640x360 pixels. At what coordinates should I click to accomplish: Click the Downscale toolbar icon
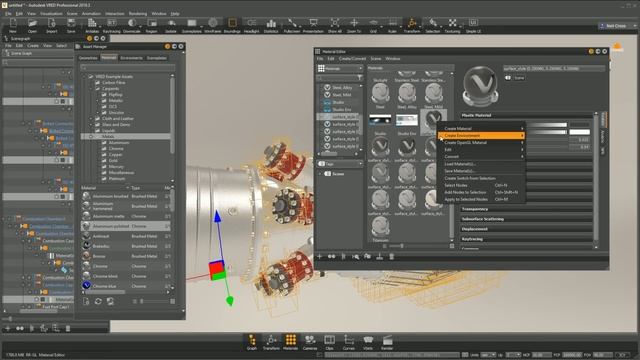(131, 25)
